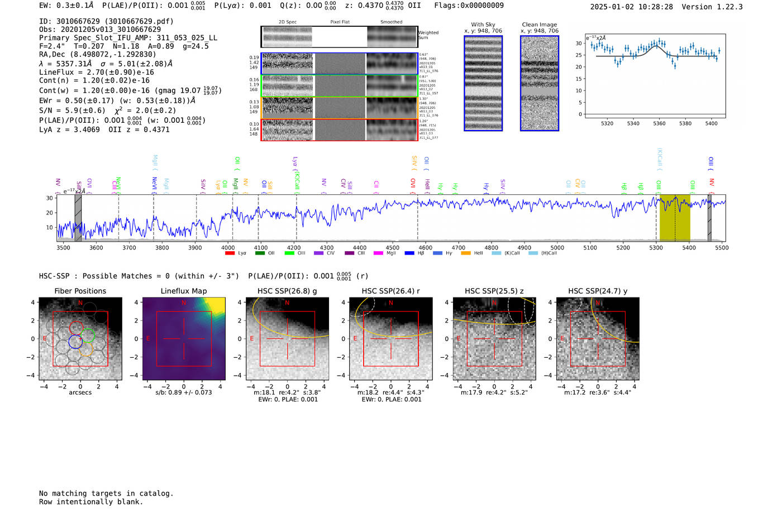782x532 pixels.
Task: Select the blue Hβ legend swatch
Action: (x=409, y=253)
